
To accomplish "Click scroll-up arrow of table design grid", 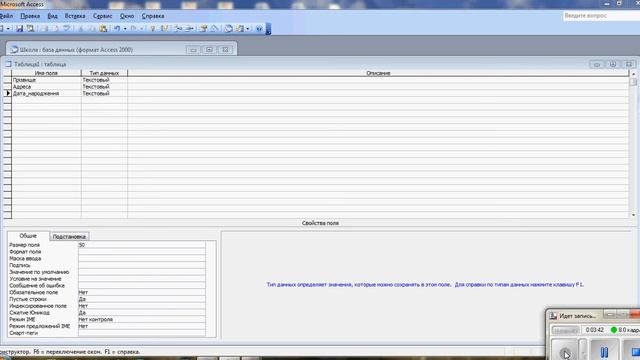I will tap(633, 73).
